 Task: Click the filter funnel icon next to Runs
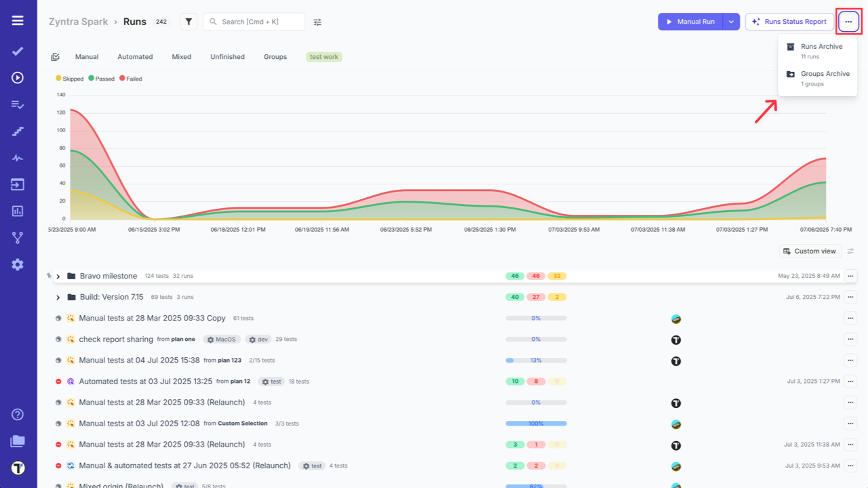[189, 21]
